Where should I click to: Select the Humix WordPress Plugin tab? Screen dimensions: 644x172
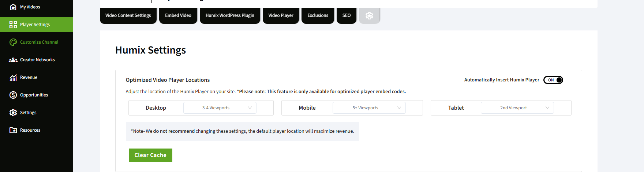[230, 15]
